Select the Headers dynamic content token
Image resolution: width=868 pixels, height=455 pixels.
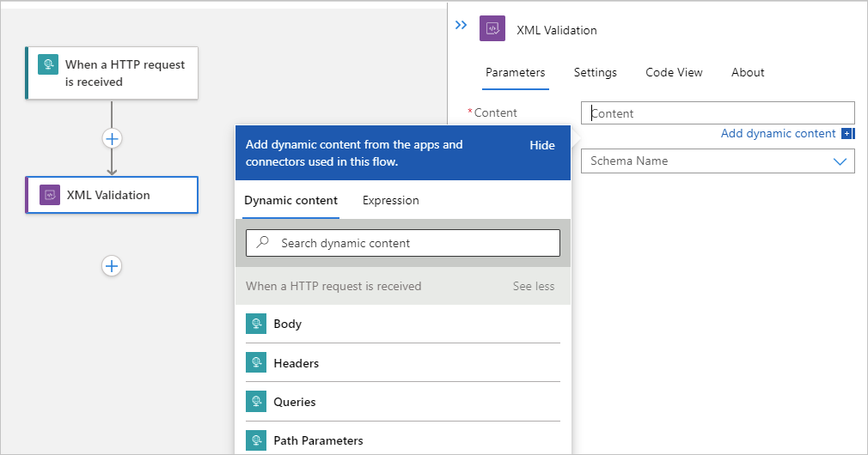[296, 363]
